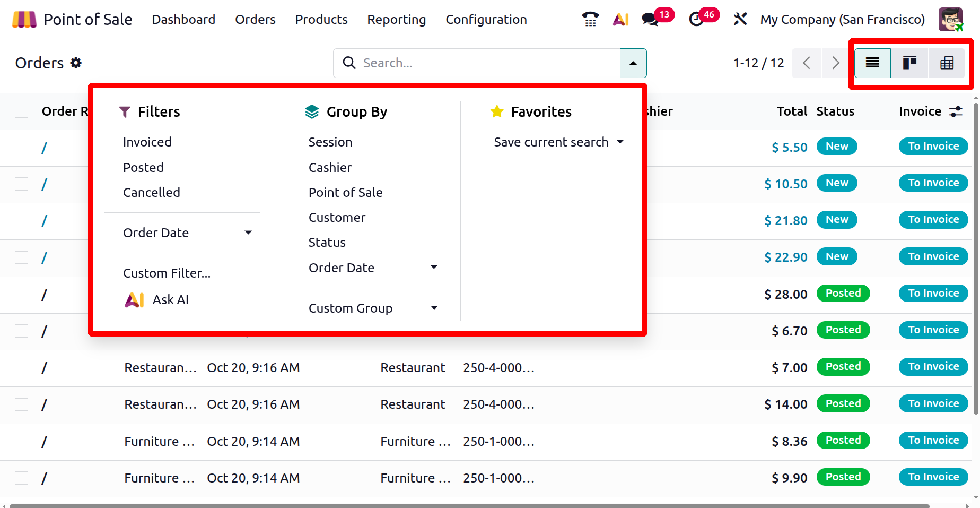
Task: Group orders by Cashier
Action: click(330, 168)
